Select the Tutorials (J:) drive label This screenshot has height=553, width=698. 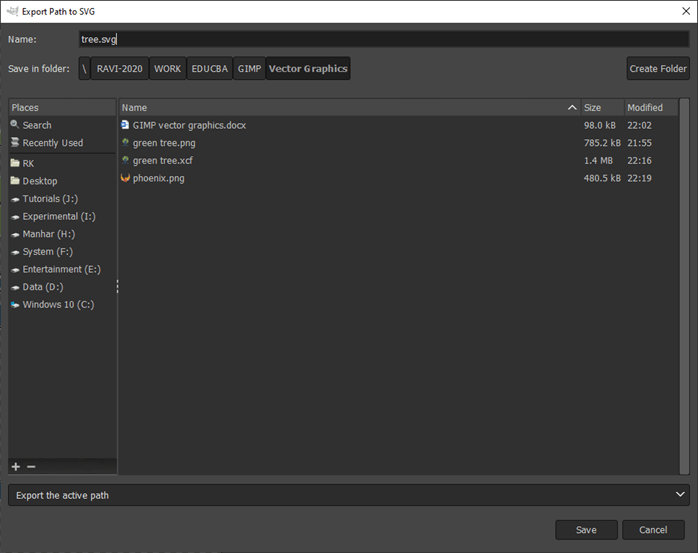point(50,199)
